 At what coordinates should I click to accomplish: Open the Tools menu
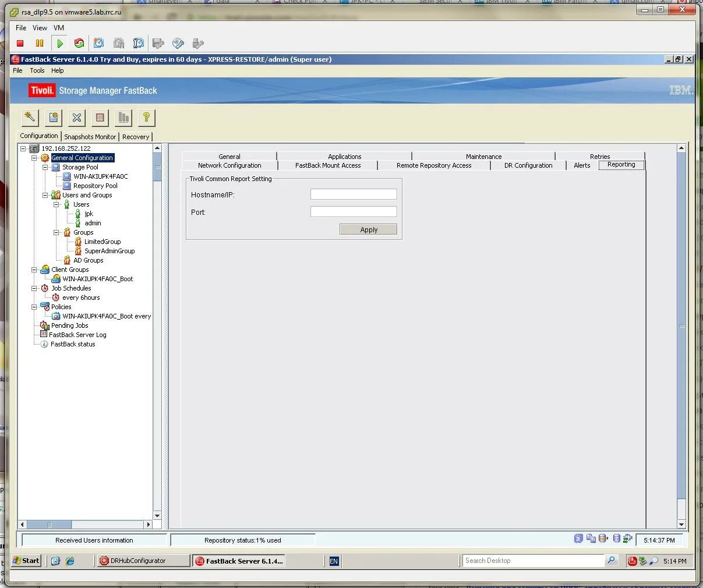coord(37,70)
